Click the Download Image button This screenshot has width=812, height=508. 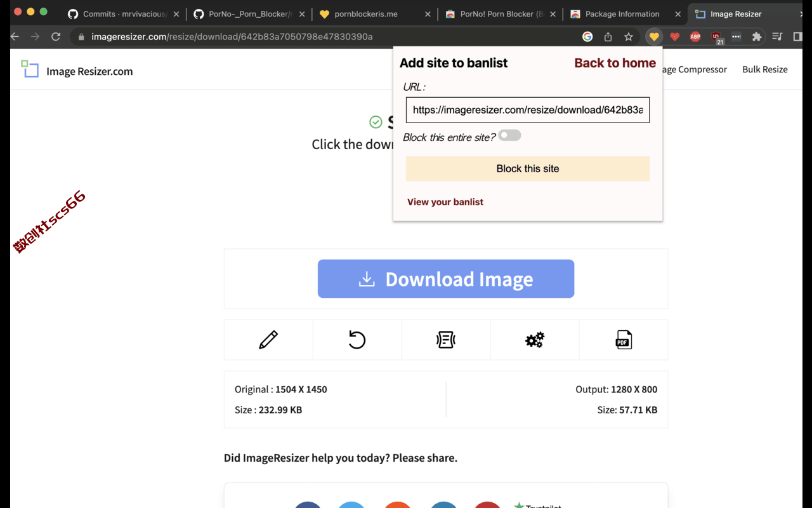pyautogui.click(x=446, y=279)
